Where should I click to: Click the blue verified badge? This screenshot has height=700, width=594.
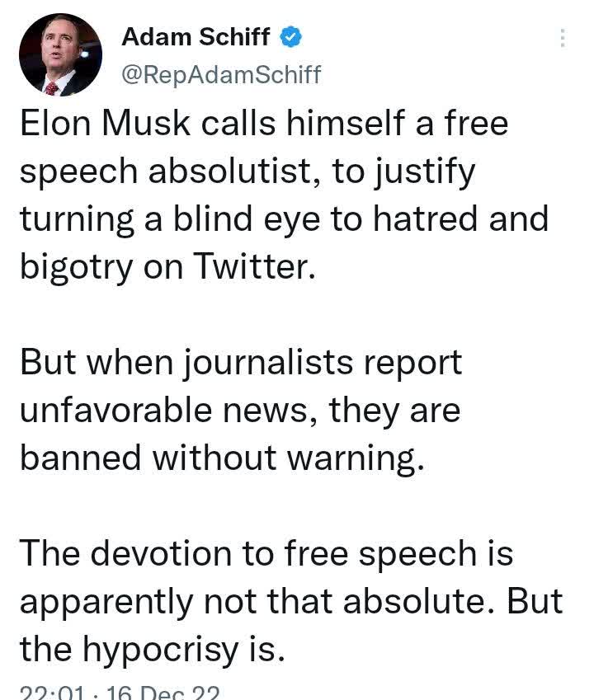click(290, 36)
